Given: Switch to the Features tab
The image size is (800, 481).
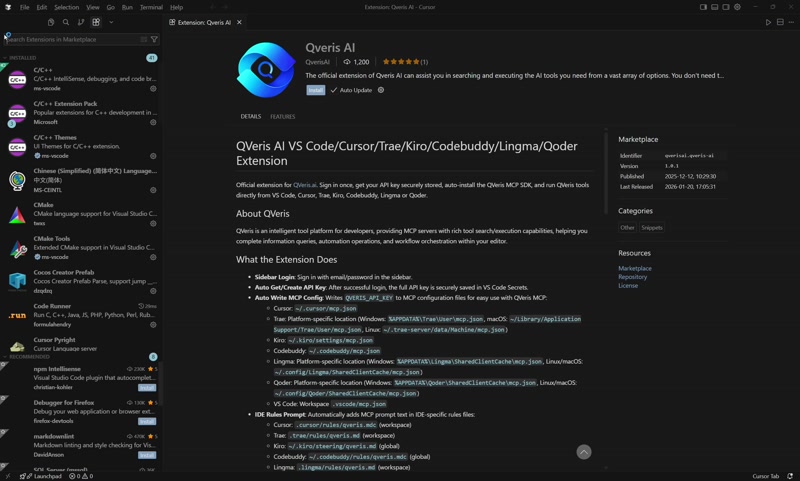Looking at the screenshot, I should click(283, 117).
